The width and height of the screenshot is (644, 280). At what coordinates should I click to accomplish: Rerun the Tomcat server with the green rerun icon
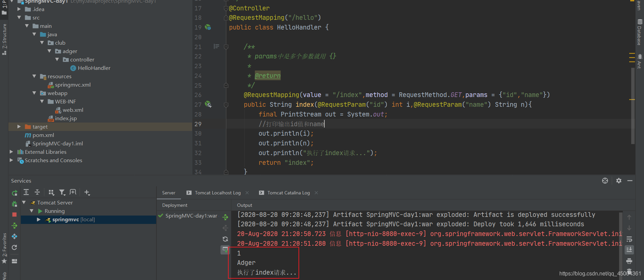(14, 193)
